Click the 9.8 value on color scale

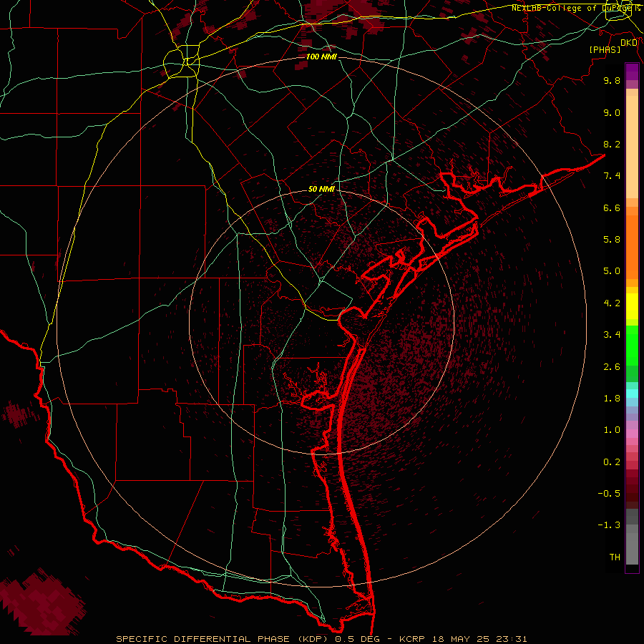612,80
